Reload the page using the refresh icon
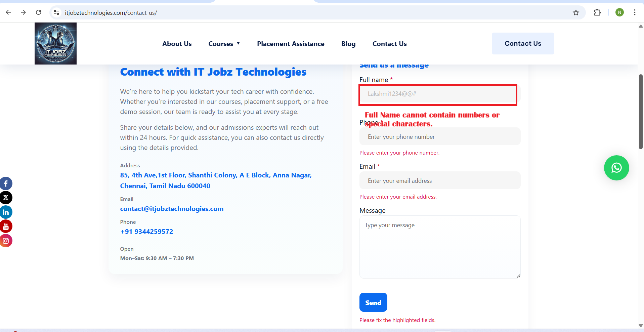This screenshot has width=644, height=332. pyautogui.click(x=39, y=13)
